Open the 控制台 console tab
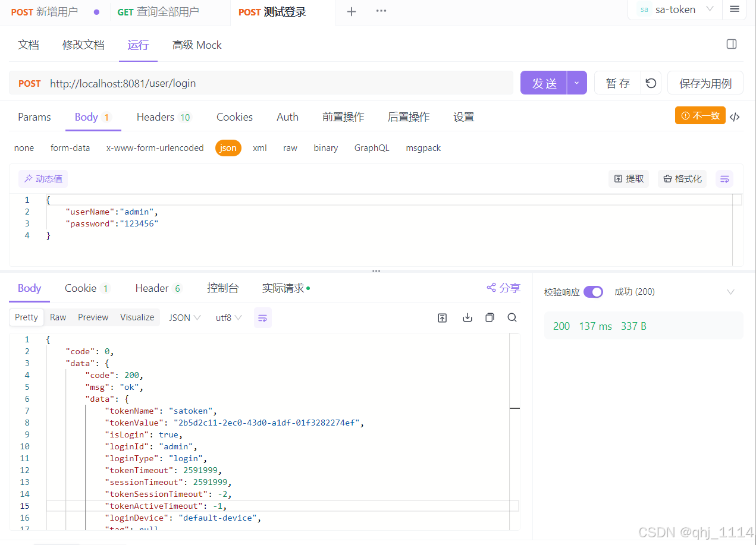756x545 pixels. [223, 288]
